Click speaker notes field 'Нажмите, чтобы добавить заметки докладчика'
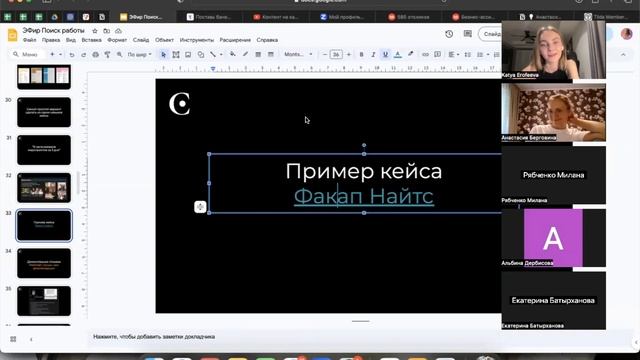The height and width of the screenshot is (360, 640). [x=154, y=337]
